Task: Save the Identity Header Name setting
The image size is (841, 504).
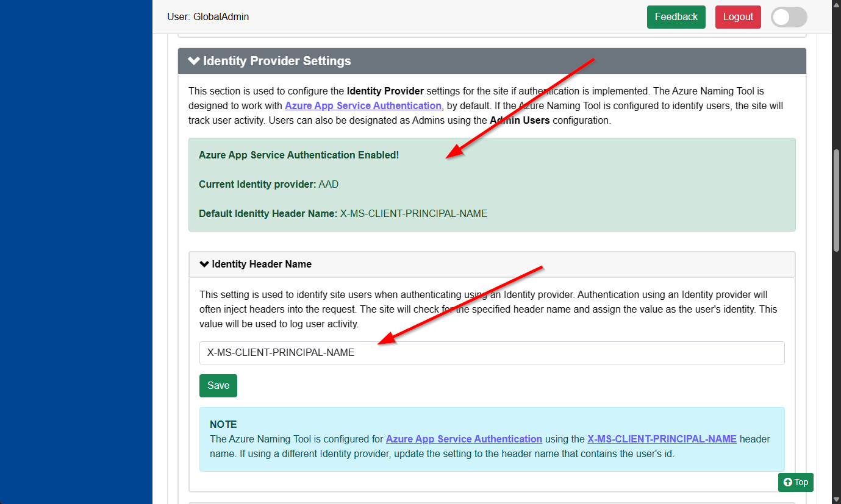Action: (x=218, y=385)
